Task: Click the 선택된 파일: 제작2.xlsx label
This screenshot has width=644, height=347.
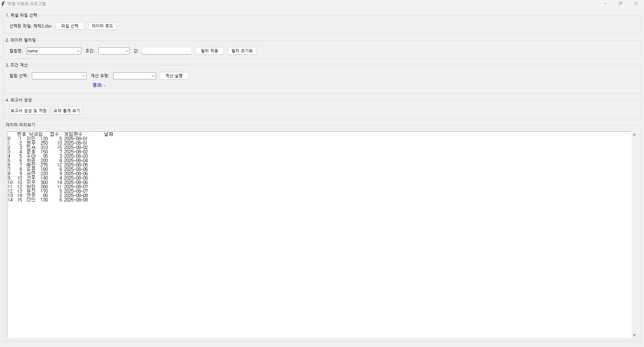Action: tap(31, 26)
